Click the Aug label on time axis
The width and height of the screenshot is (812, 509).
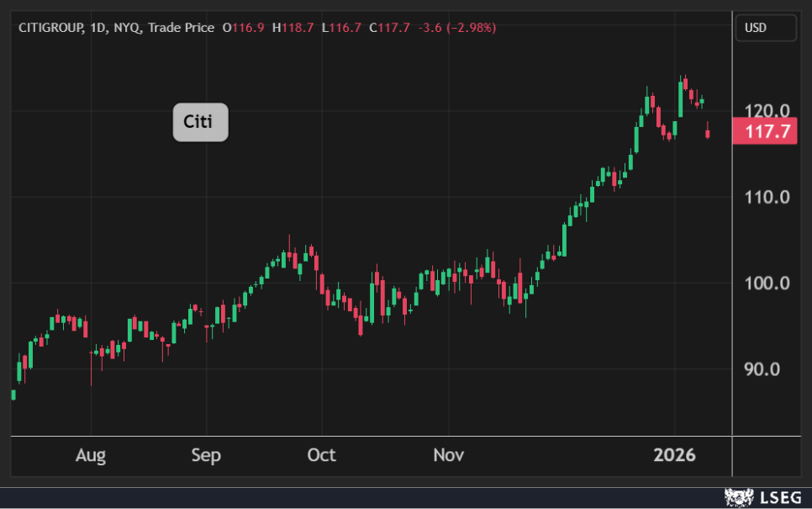point(91,455)
